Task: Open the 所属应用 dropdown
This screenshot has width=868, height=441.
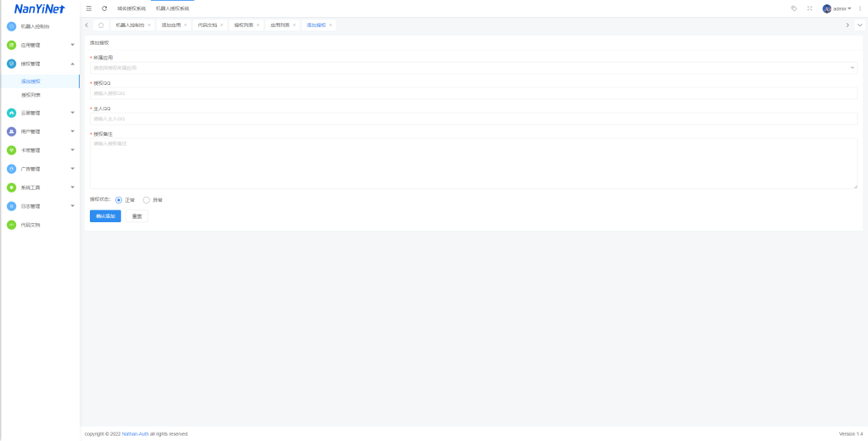Action: [473, 67]
